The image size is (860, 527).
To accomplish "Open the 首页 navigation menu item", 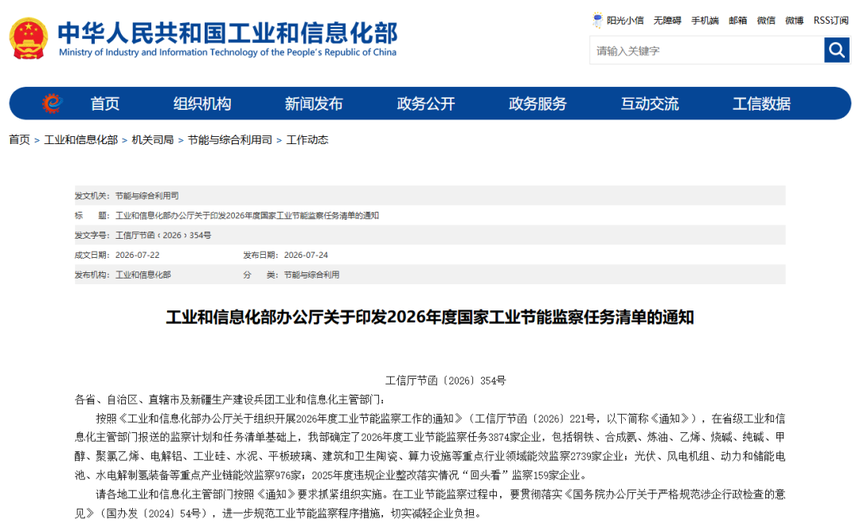I will [x=105, y=104].
